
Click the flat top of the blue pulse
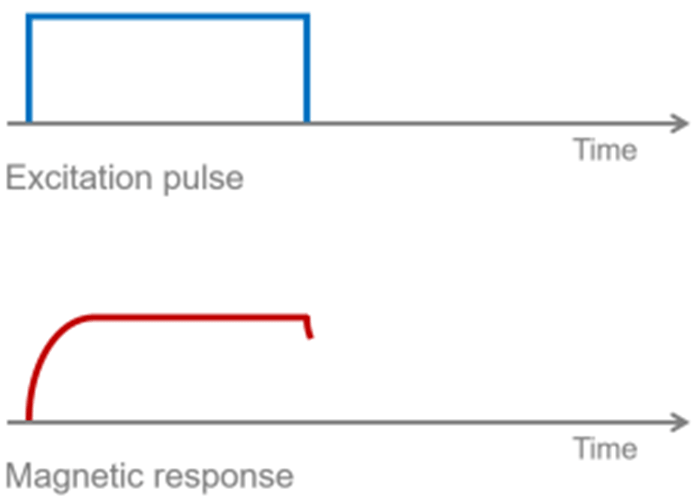click(167, 16)
